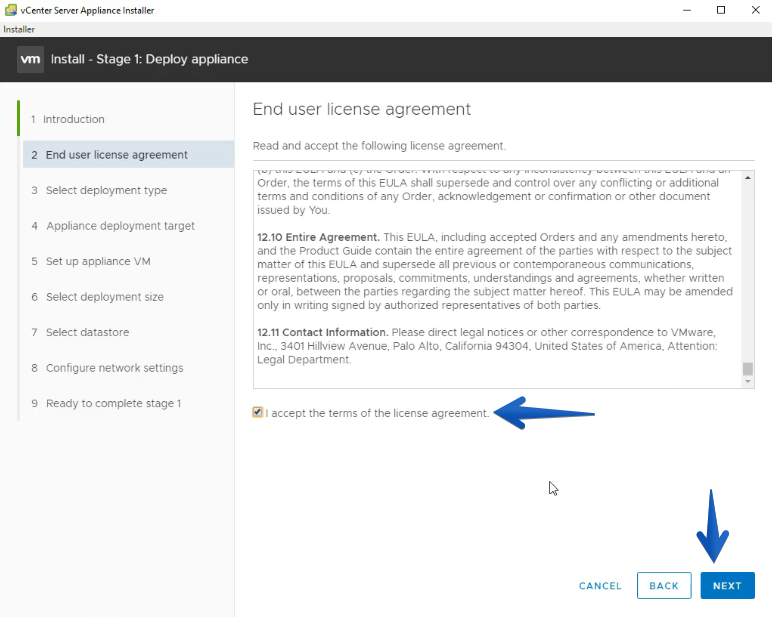
Task: Click 'Read and accept the following license agreement.' text
Action: click(x=379, y=146)
